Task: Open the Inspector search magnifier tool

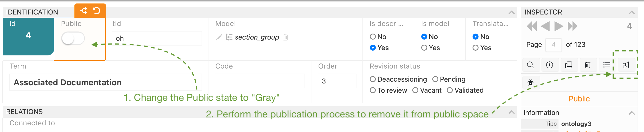Action: point(530,65)
